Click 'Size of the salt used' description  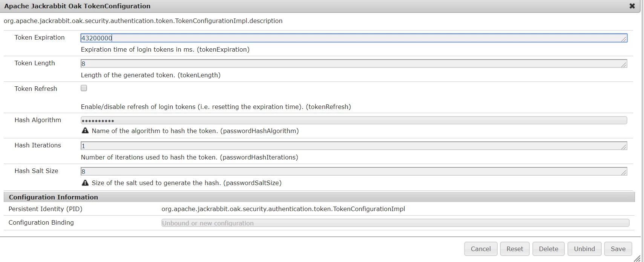pos(187,183)
